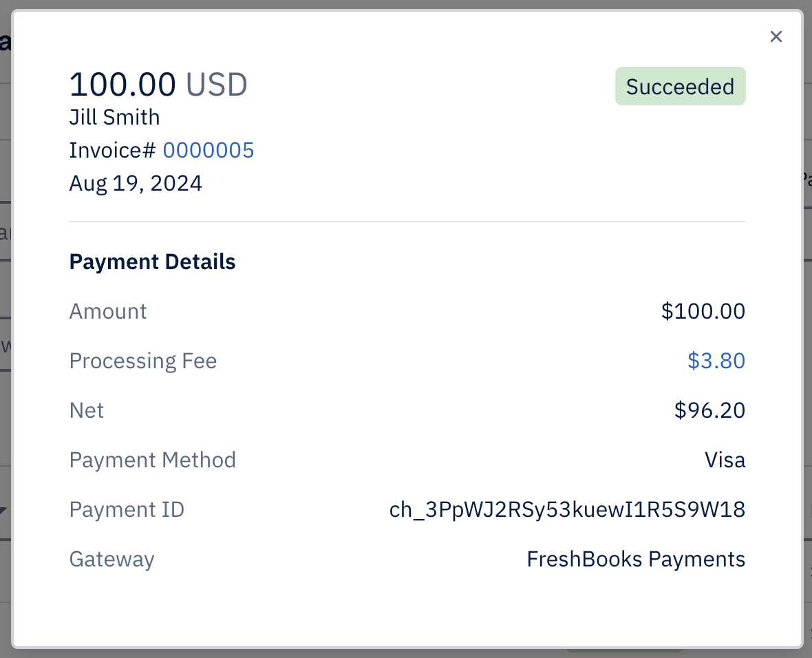Click the 100.00 USD total heading

point(158,85)
